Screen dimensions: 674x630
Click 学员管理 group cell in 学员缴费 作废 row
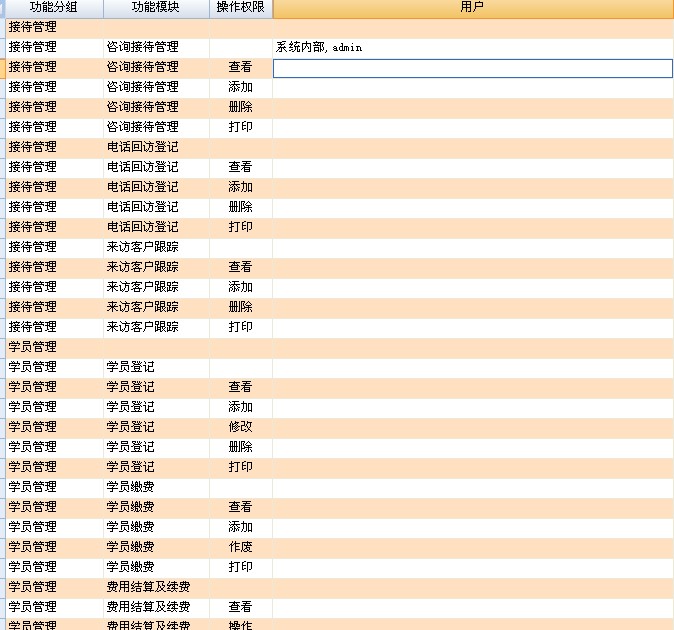pyautogui.click(x=55, y=547)
